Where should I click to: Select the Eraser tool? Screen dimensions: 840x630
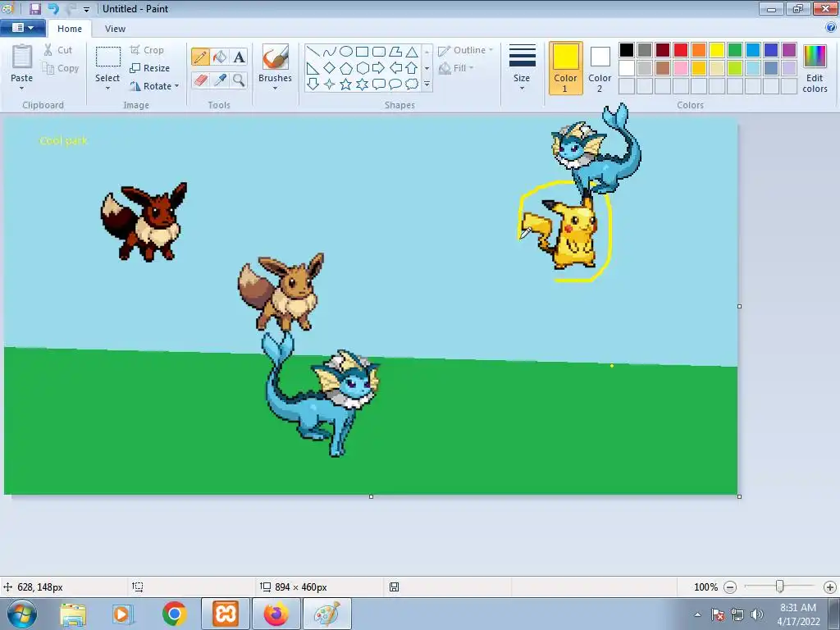200,80
